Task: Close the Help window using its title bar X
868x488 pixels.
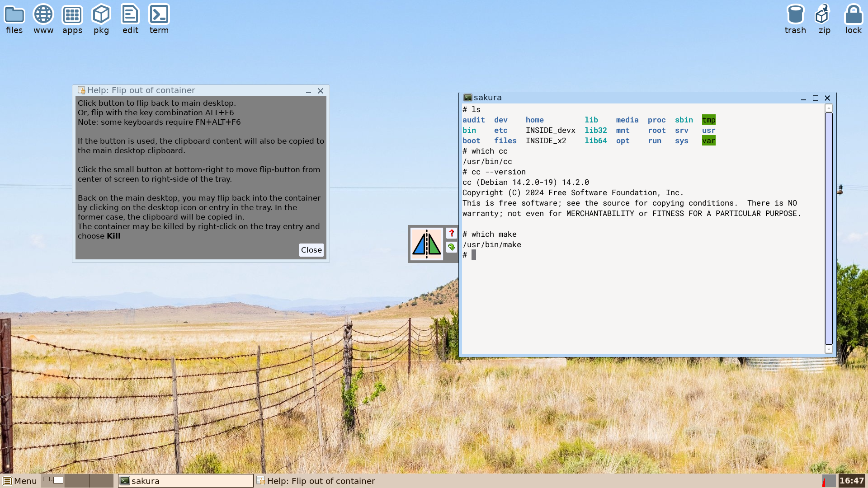Action: pos(321,91)
